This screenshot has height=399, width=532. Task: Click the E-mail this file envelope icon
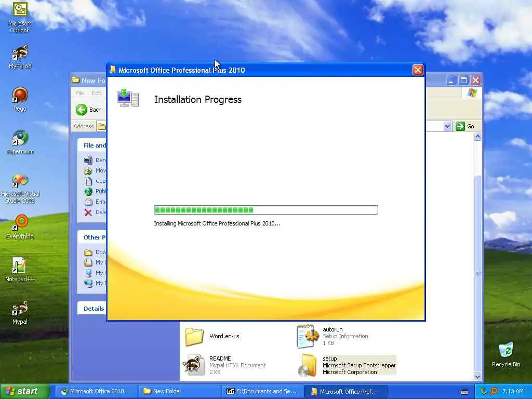click(88, 202)
